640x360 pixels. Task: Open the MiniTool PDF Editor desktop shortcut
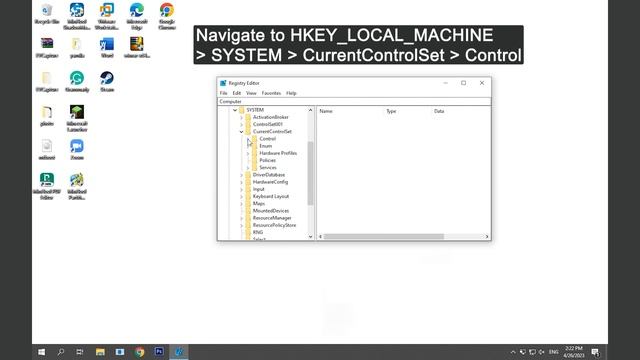point(47,186)
